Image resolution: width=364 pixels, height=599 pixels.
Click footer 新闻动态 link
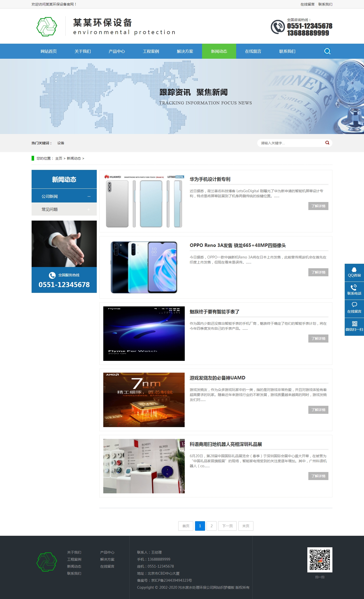click(x=74, y=566)
